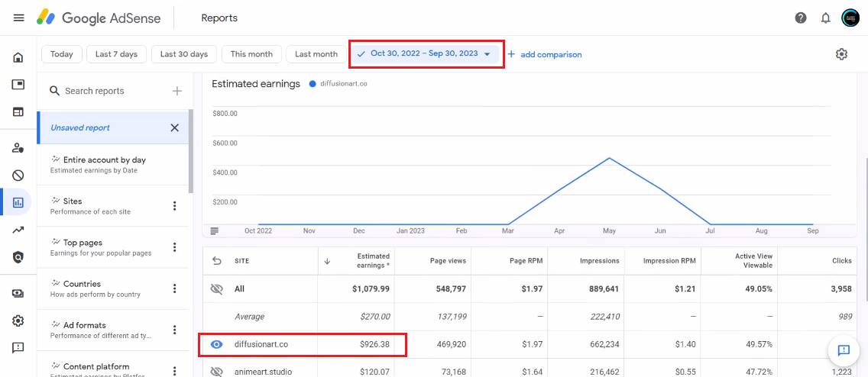The height and width of the screenshot is (377, 868).
Task: Click the Impression RPM column header
Action: [669, 261]
